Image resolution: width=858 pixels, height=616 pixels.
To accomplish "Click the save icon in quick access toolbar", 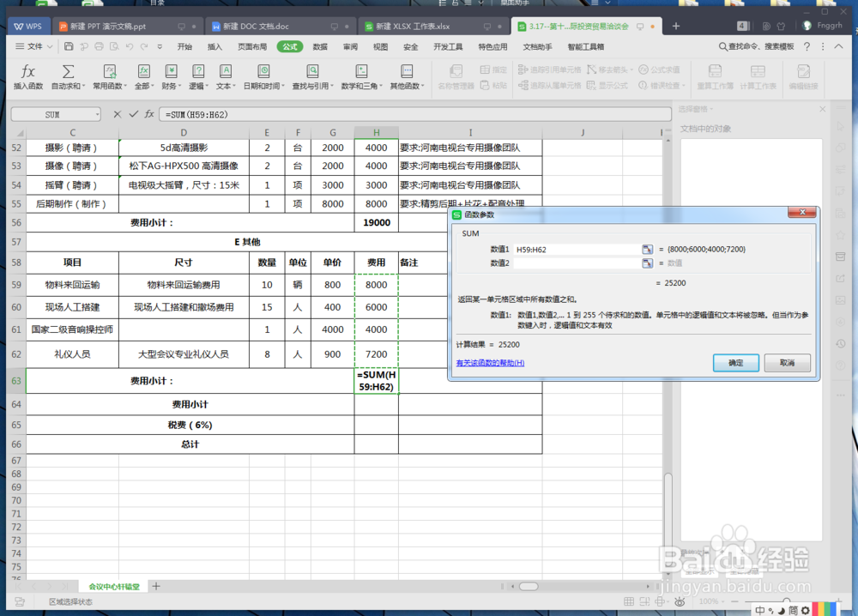I will [x=69, y=46].
